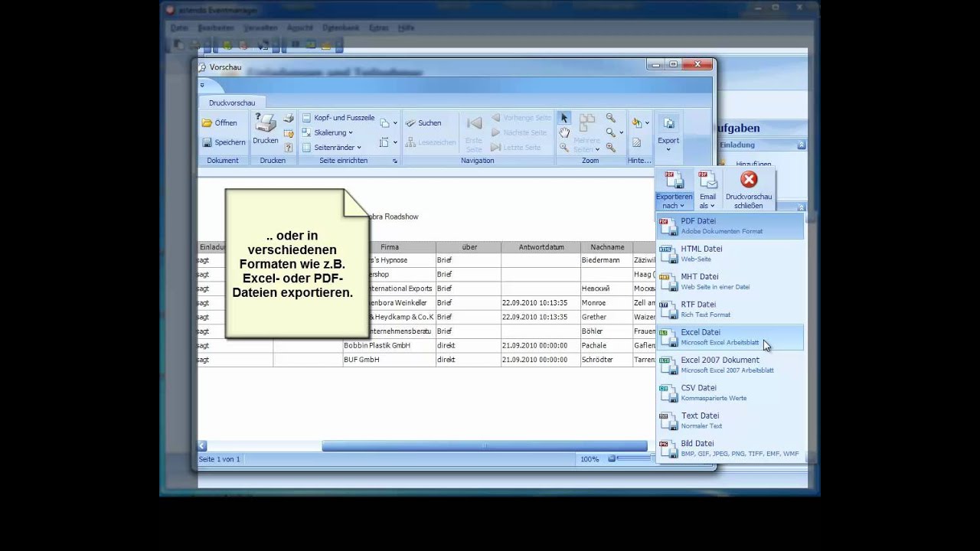Choose CSV Datei export format

730,393
